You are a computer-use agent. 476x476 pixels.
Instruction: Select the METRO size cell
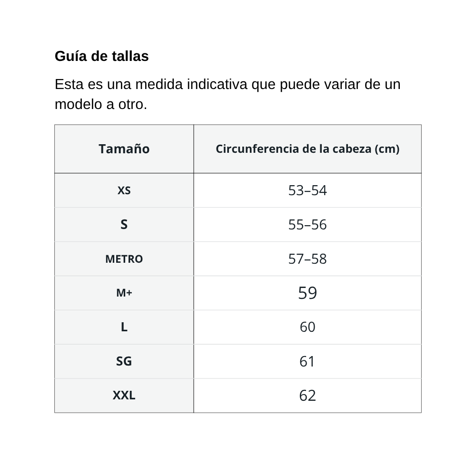[124, 259]
